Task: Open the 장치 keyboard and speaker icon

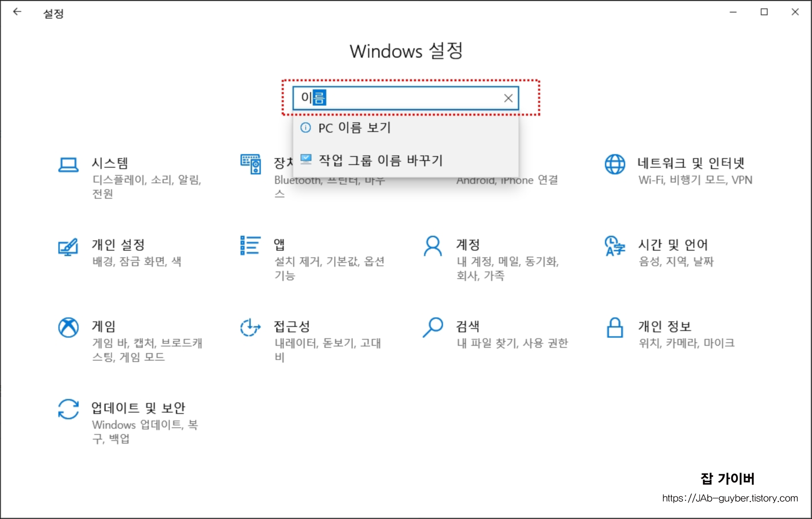Action: [x=250, y=164]
